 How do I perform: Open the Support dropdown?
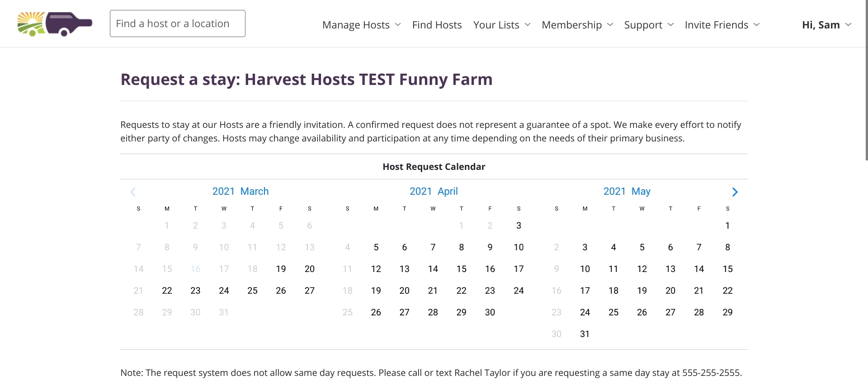(x=649, y=25)
